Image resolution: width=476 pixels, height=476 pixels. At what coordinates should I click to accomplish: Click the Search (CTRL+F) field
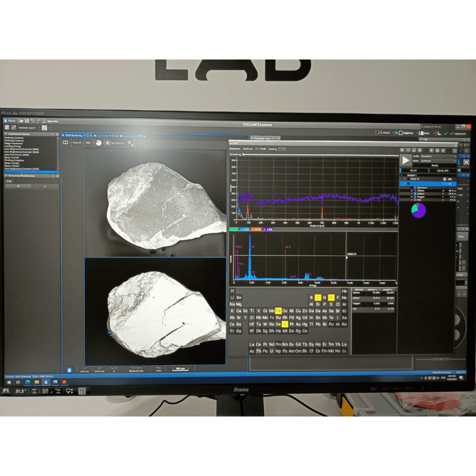437,126
